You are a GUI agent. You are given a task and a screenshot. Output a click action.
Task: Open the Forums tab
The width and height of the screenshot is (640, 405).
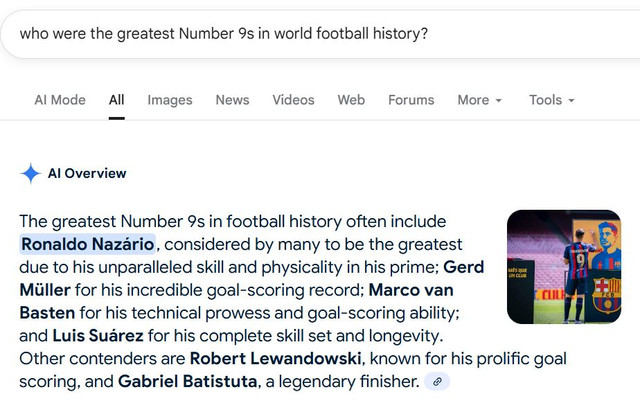[x=411, y=100]
